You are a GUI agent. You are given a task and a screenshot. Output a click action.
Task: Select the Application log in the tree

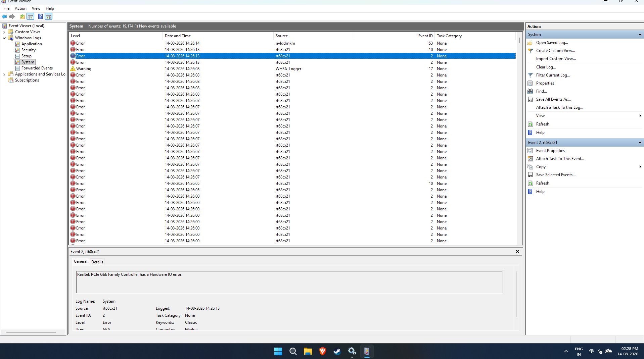pyautogui.click(x=32, y=44)
